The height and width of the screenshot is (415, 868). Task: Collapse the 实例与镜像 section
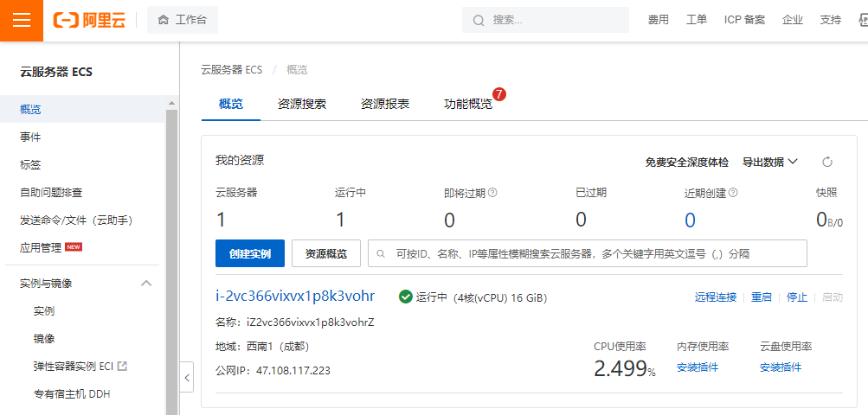[146, 283]
